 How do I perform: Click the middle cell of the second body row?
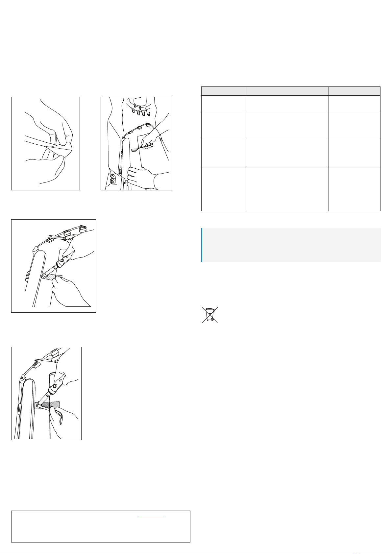click(287, 125)
